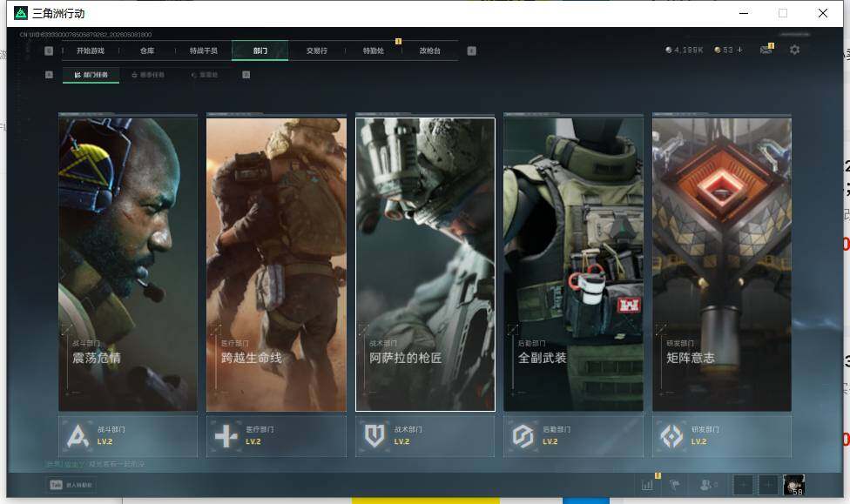Open the player avatar showing level 58
The height and width of the screenshot is (504, 850).
pos(793,485)
